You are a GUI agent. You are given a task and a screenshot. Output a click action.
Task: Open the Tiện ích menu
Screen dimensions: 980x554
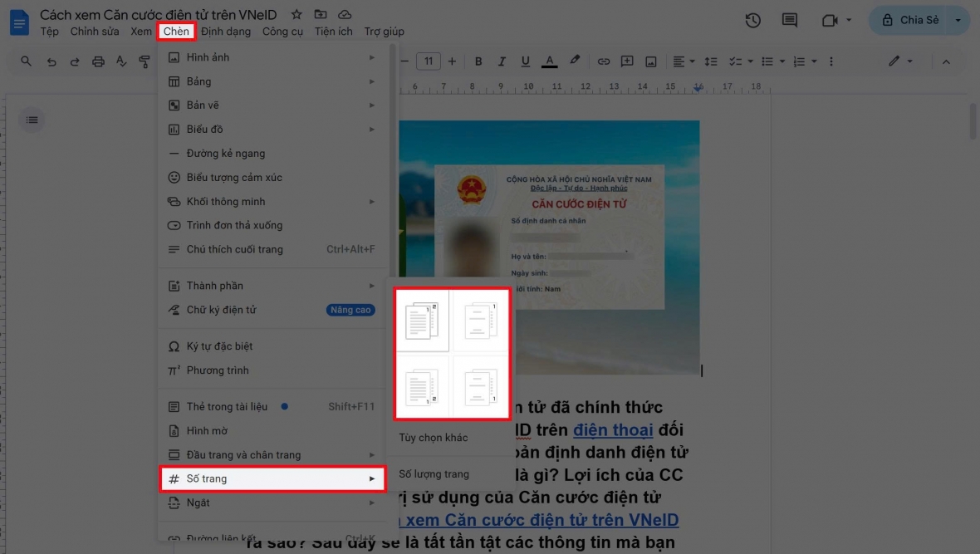[333, 32]
